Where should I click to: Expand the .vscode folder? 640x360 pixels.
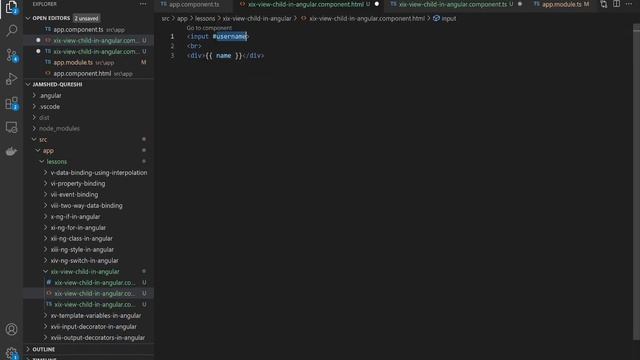coord(50,107)
